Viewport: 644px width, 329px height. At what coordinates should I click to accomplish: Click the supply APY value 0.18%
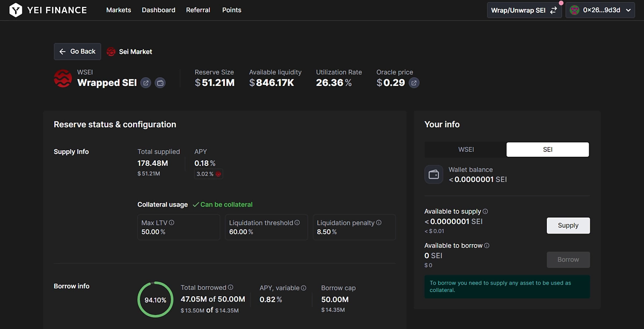[x=205, y=163]
